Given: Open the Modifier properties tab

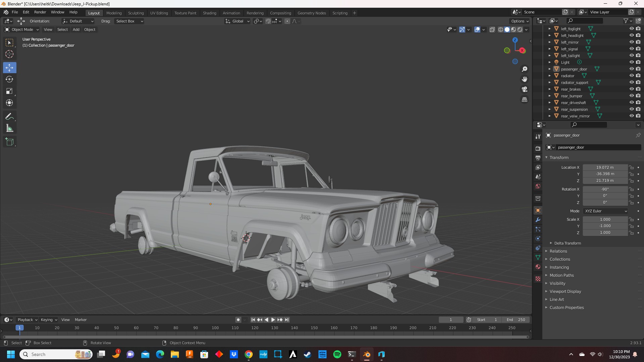Looking at the screenshot, I should [538, 220].
